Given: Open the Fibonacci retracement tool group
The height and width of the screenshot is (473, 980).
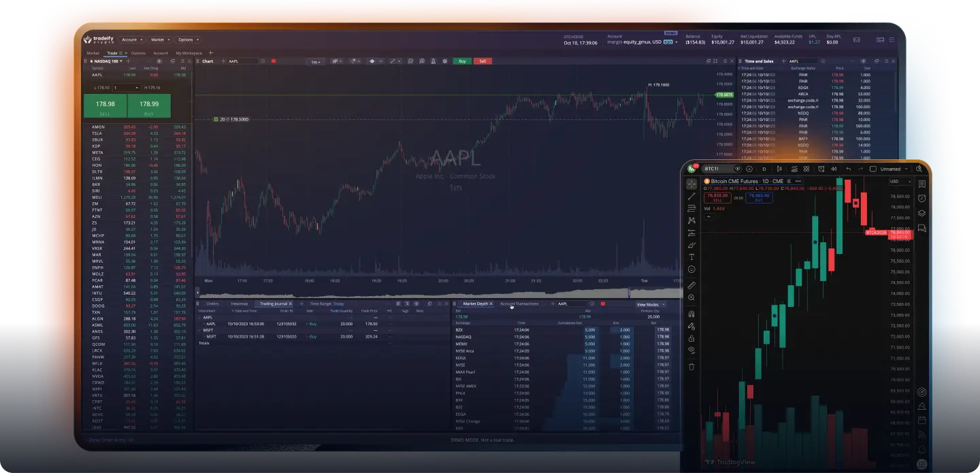Looking at the screenshot, I should (x=691, y=208).
